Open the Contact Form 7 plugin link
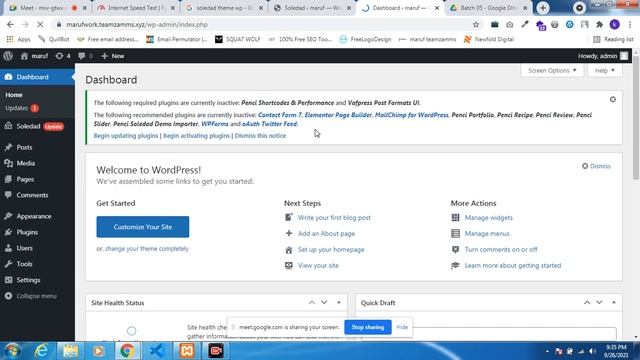640x360 pixels. point(280,115)
